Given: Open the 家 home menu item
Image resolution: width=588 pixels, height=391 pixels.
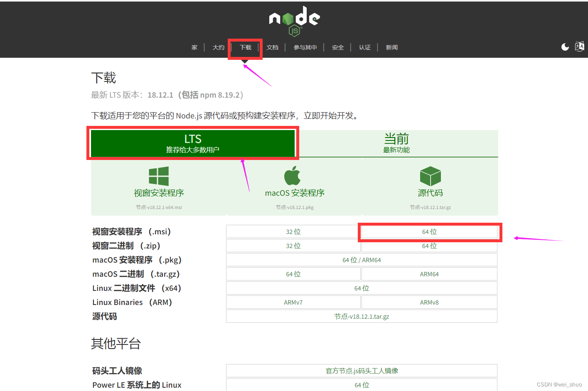Looking at the screenshot, I should (x=194, y=47).
